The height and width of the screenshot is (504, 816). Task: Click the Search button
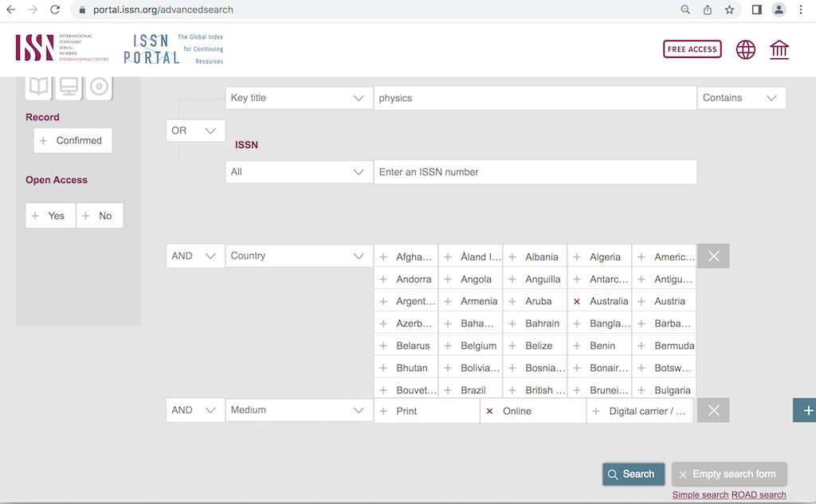(x=634, y=474)
